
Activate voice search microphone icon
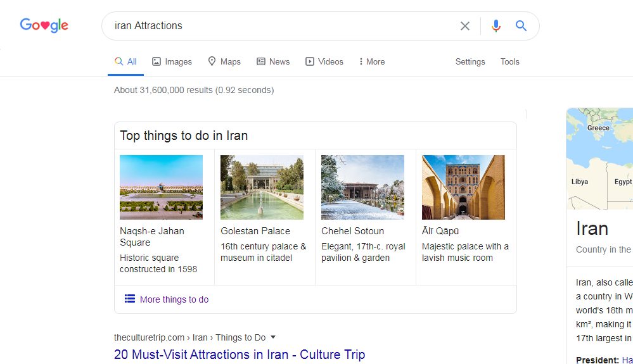[496, 26]
